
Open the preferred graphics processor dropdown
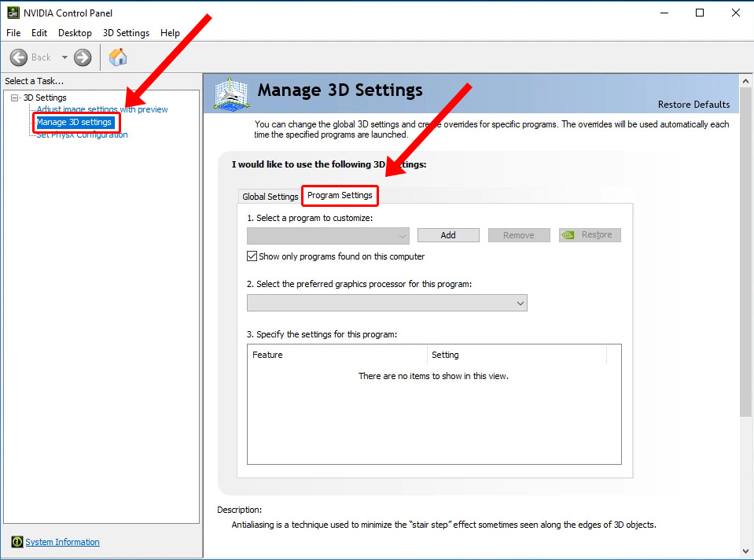coord(387,303)
